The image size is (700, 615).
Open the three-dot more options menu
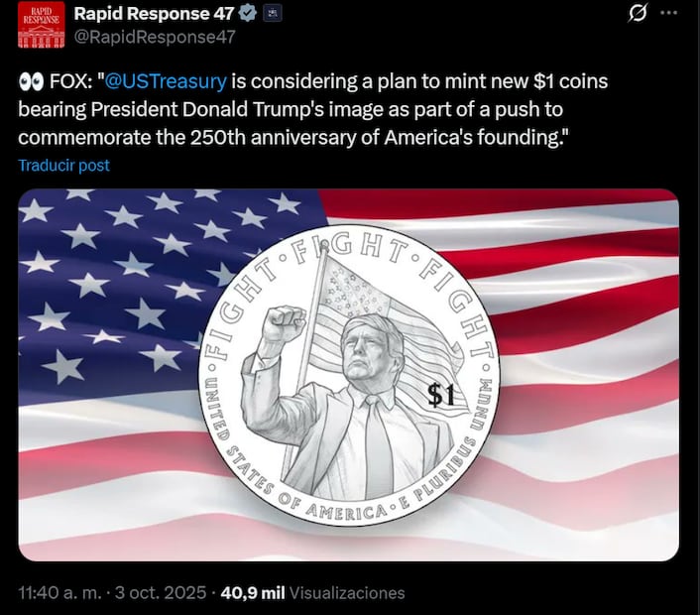tap(668, 13)
